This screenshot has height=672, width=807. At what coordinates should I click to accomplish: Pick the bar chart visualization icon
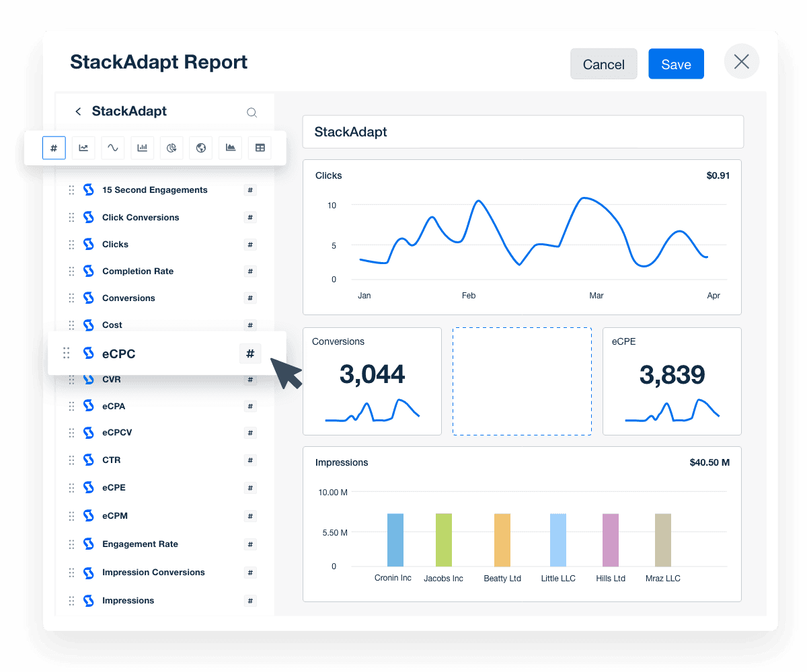[142, 148]
